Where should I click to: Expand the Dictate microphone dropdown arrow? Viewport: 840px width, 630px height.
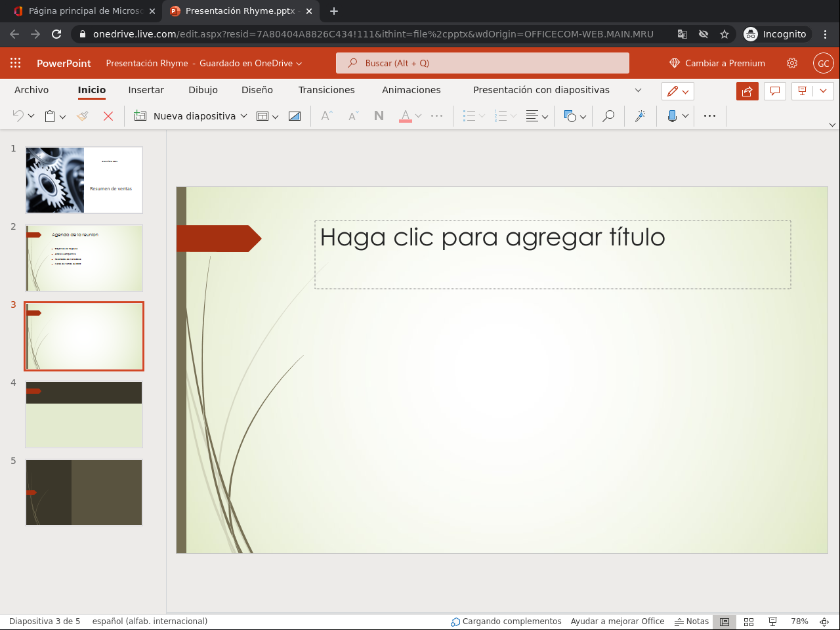click(x=685, y=116)
